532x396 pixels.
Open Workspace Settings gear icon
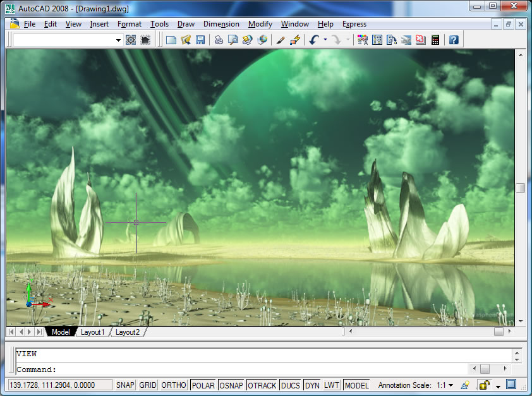(x=131, y=40)
